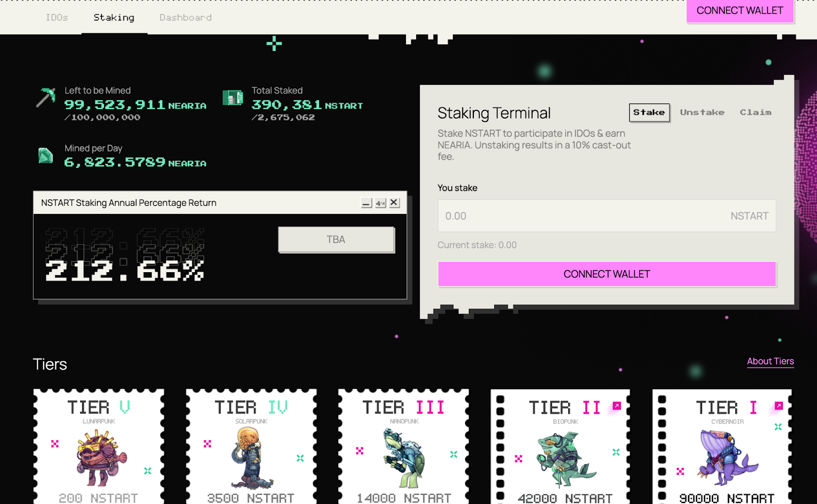Click the Tiers section heading
The height and width of the screenshot is (504, 817).
pos(50,364)
